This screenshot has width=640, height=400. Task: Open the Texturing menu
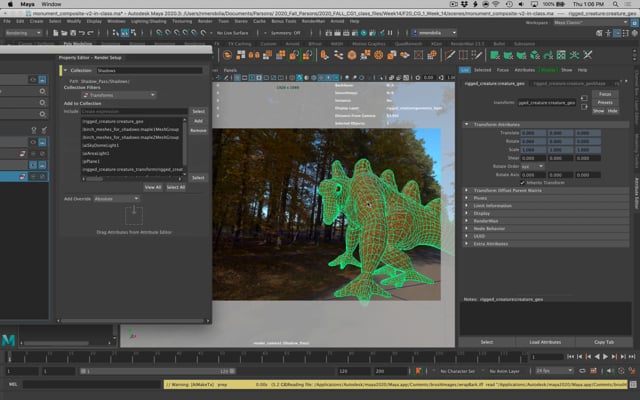(x=182, y=21)
